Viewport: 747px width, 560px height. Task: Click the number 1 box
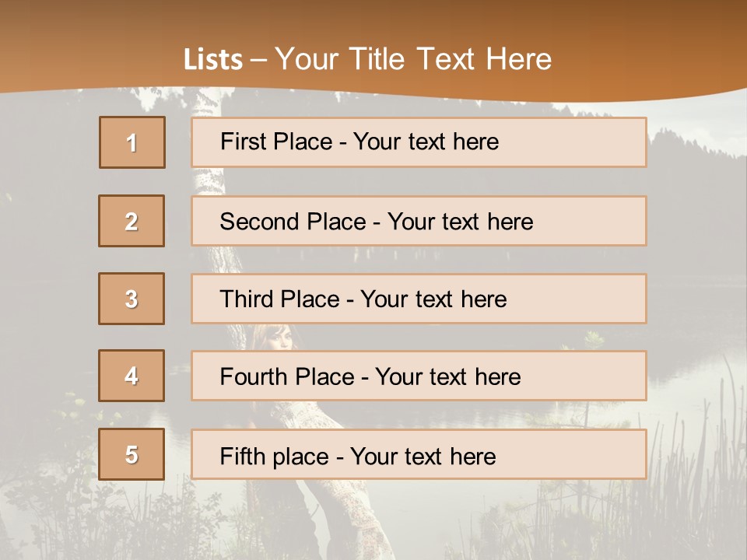coord(132,142)
